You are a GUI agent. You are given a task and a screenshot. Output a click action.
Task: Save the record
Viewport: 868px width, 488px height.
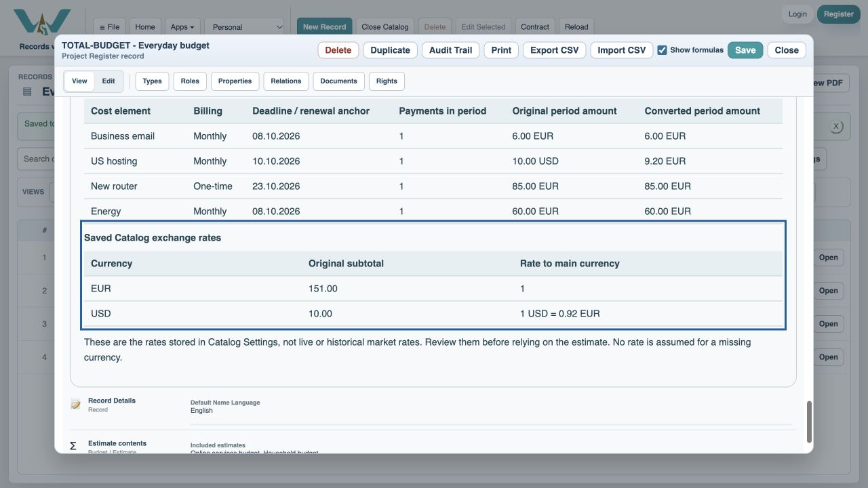745,50
